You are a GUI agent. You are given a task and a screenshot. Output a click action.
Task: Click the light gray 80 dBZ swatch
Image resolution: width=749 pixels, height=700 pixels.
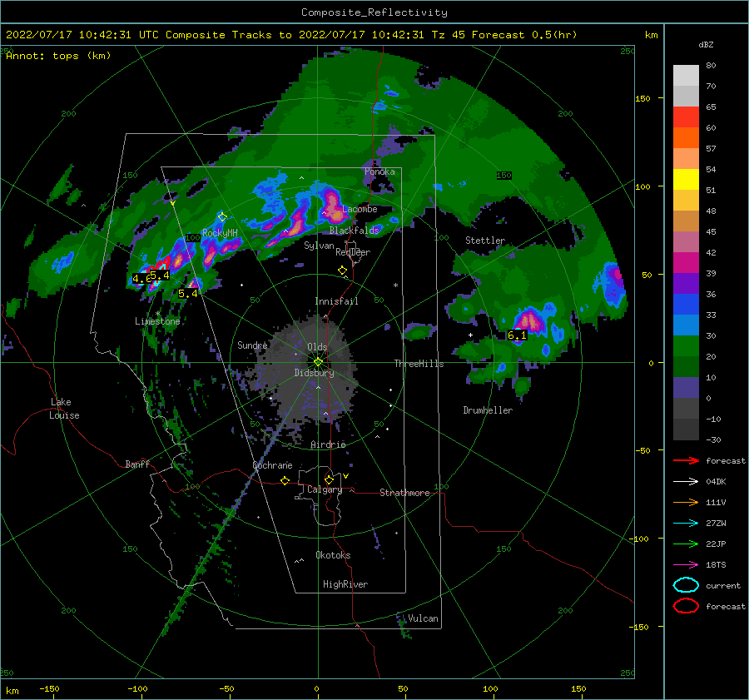pos(686,75)
